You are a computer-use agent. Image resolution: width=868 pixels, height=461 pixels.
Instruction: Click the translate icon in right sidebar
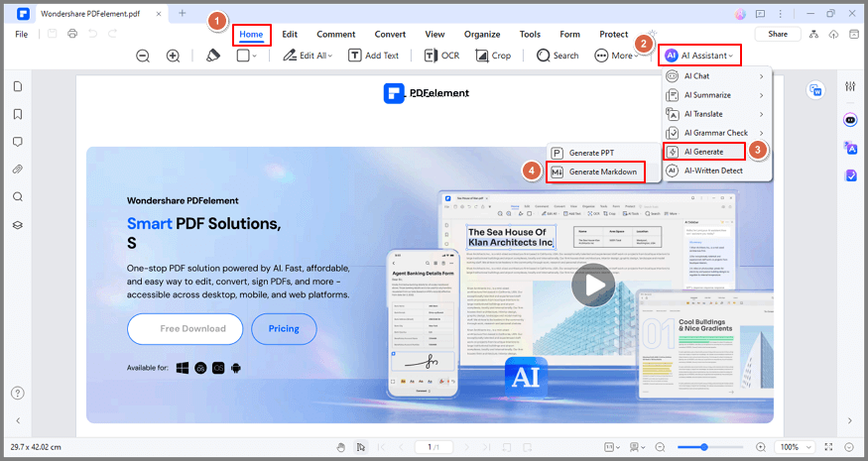click(x=850, y=147)
